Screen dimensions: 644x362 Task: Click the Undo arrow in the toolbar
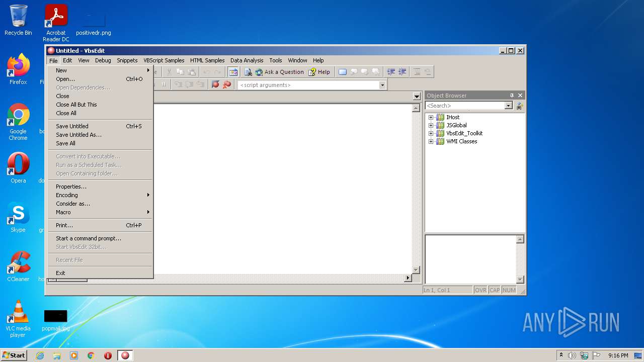206,72
